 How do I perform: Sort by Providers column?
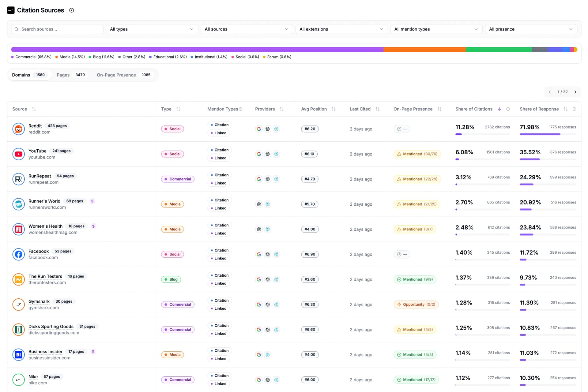click(282, 109)
